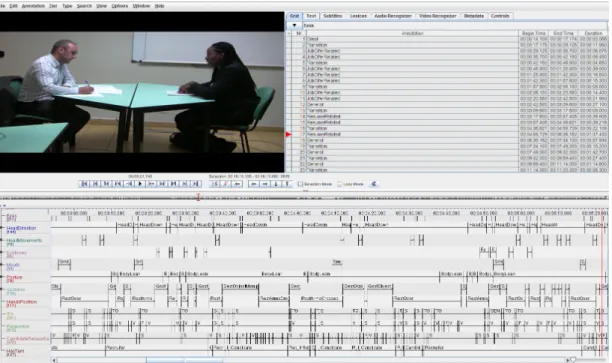Step one second forward button
This screenshot has width=612, height=363.
[x=174, y=184]
